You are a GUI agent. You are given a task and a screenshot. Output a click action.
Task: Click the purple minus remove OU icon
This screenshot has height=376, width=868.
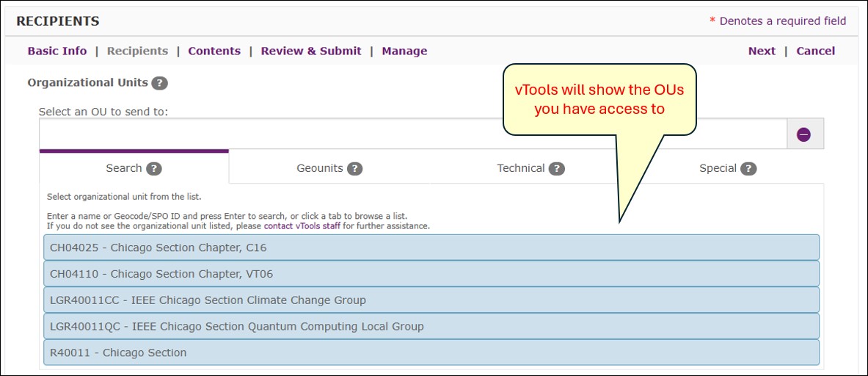[x=803, y=134]
